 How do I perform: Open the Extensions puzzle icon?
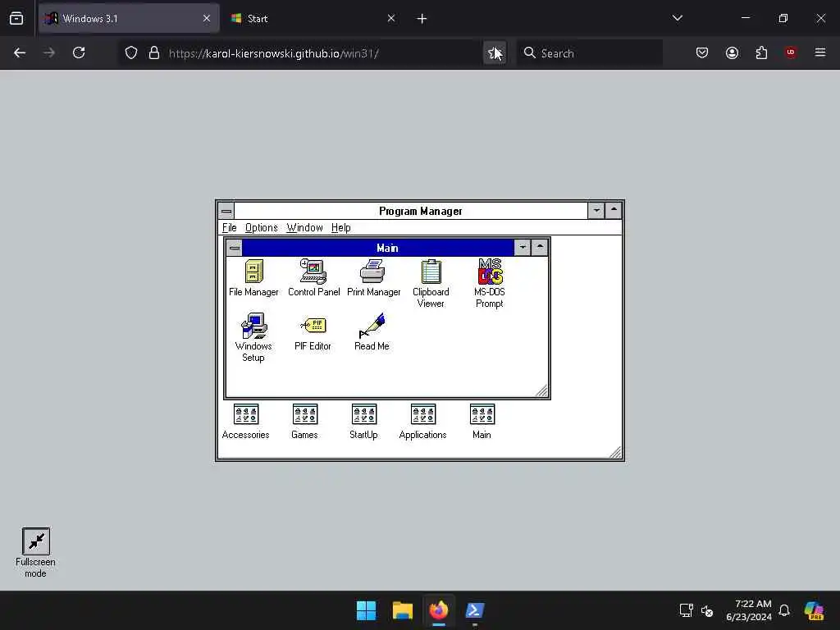pos(761,52)
